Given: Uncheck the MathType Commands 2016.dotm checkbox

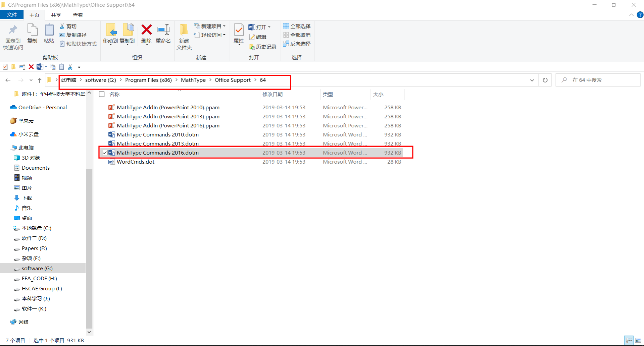Looking at the screenshot, I should (105, 153).
